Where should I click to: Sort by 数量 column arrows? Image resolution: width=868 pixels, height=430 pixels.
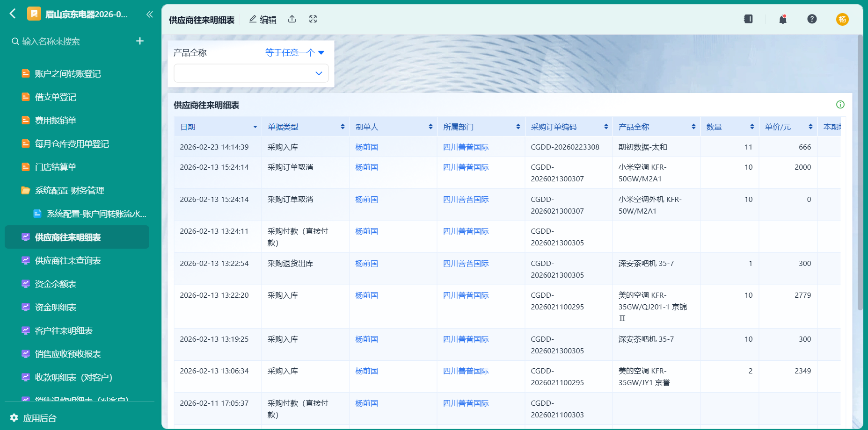(752, 127)
